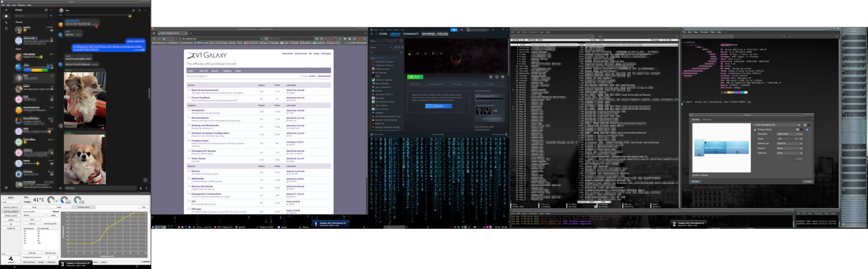Select the Dev1 Galaxy Forum browser tab
The width and height of the screenshot is (868, 269).
pos(172,33)
